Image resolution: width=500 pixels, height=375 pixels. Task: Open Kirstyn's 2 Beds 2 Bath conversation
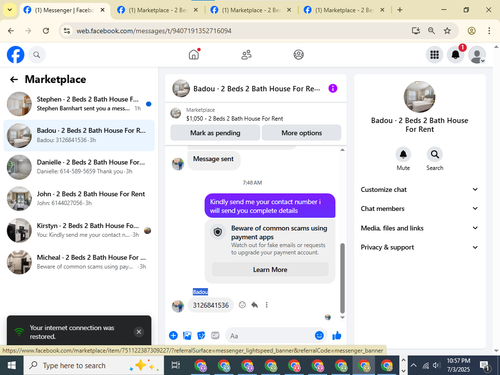tap(79, 230)
